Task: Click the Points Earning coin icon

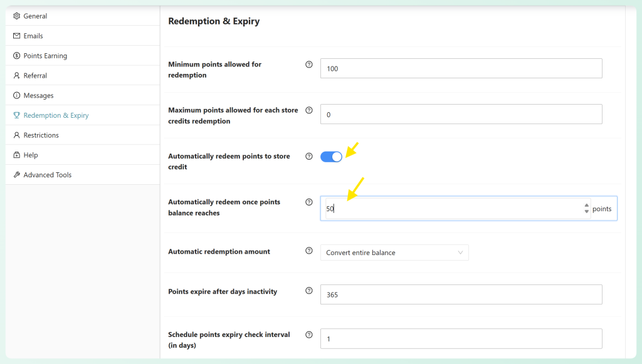Action: pos(16,56)
